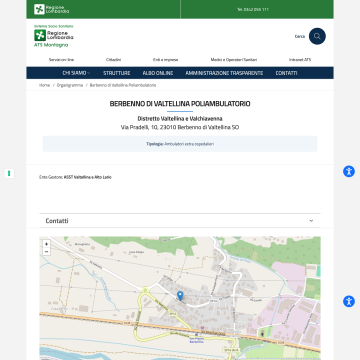Zoom out on the map
The image size is (360, 360).
tap(46, 252)
